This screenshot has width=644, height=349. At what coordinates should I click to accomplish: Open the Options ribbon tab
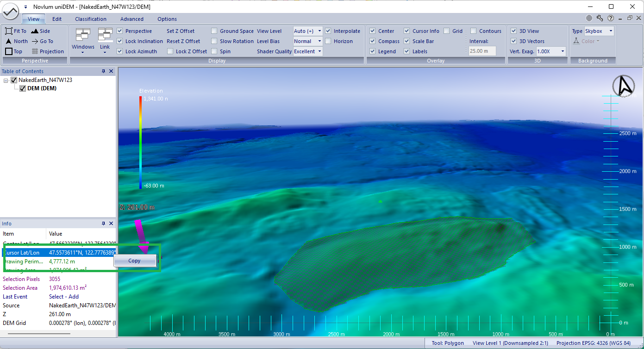pos(167,19)
